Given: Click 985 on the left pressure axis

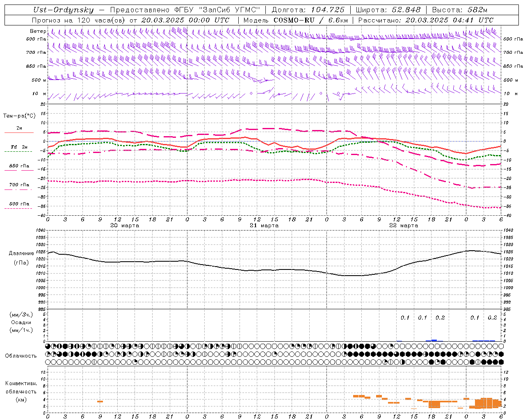Looking at the screenshot, I should 41,309.
